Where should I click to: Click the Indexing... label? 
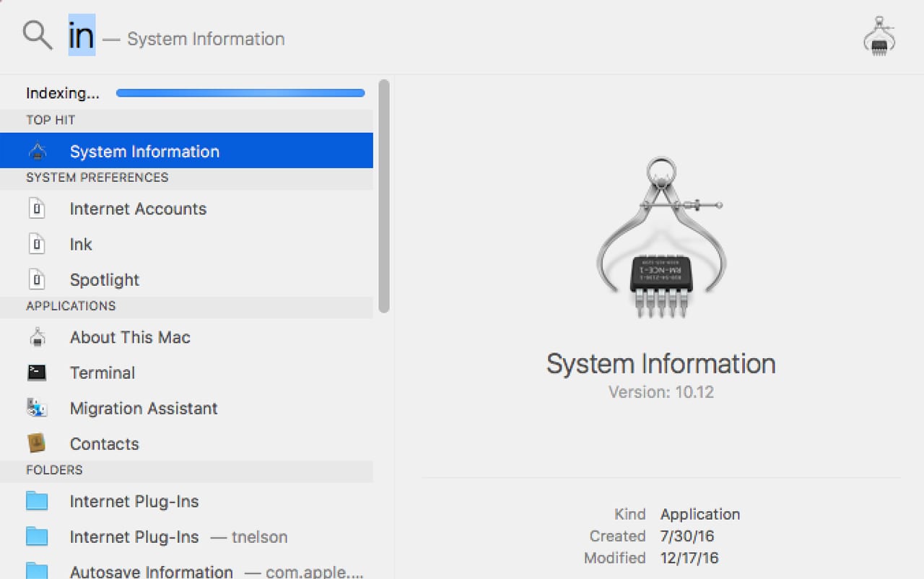pyautogui.click(x=63, y=94)
